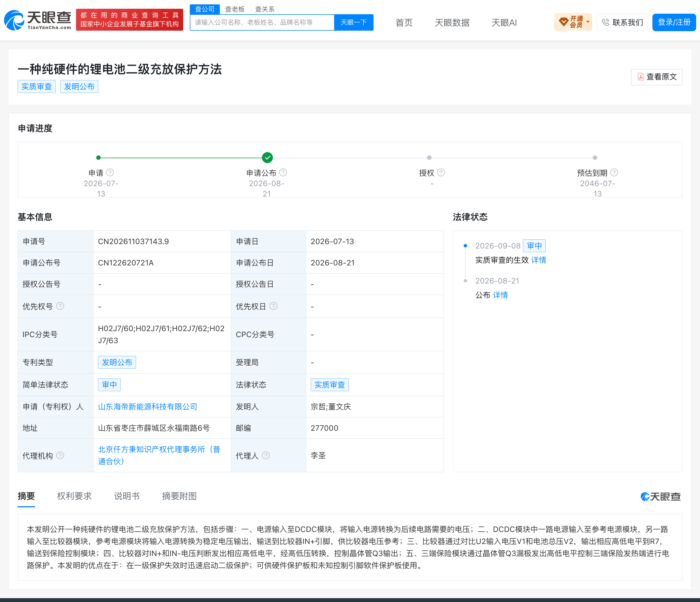Open help icon beside 申请 step
Screen dimensions: 700x602
coord(110,173)
